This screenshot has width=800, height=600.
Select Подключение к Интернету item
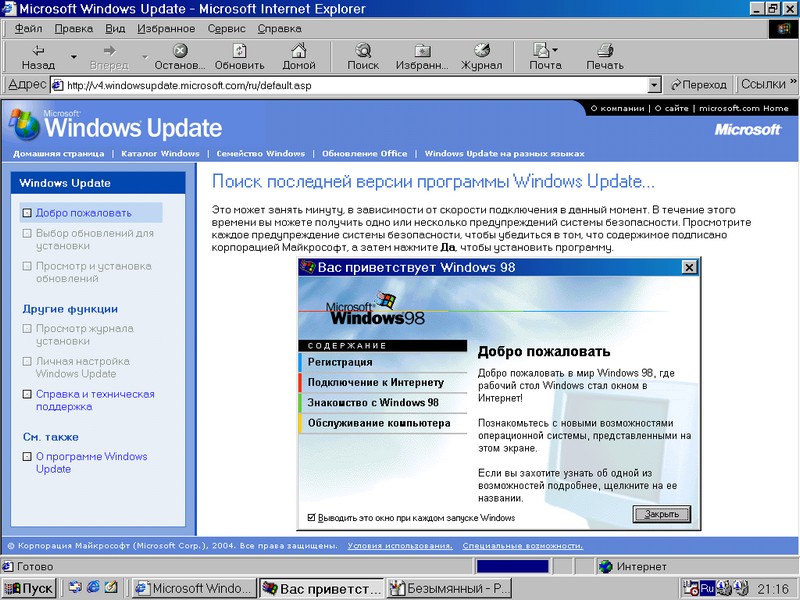pyautogui.click(x=383, y=383)
